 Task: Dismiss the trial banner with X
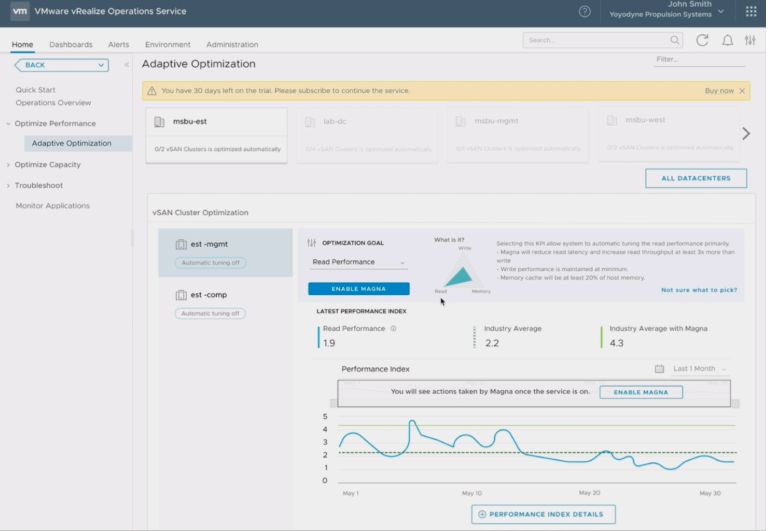pos(742,91)
